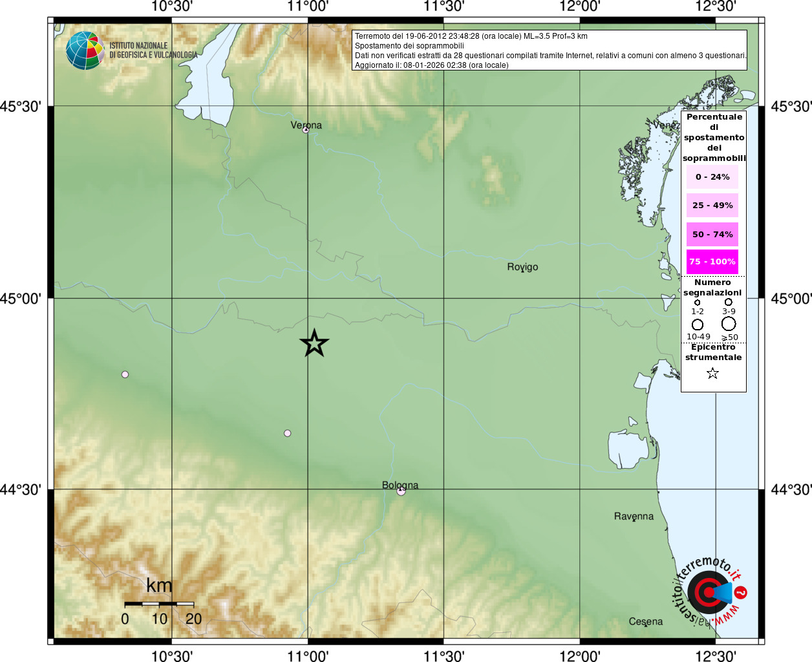
Task: Click the legend 1-2 reports circle
Action: point(697,302)
